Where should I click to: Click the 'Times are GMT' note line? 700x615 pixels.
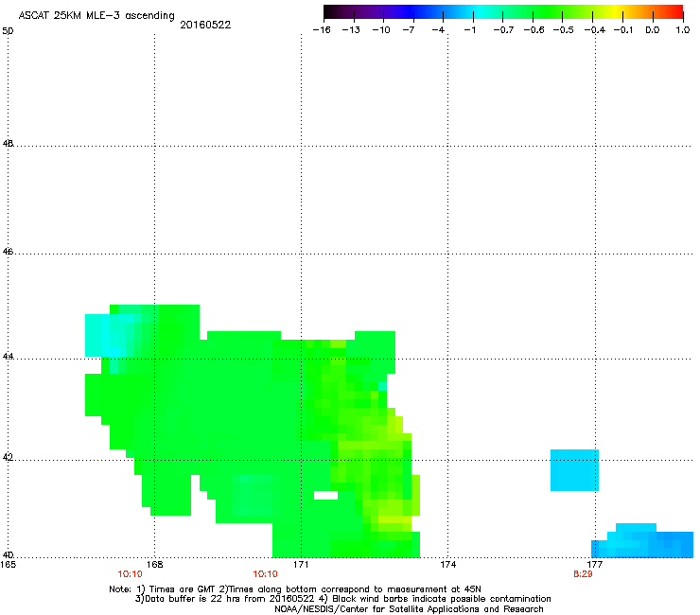point(294,589)
